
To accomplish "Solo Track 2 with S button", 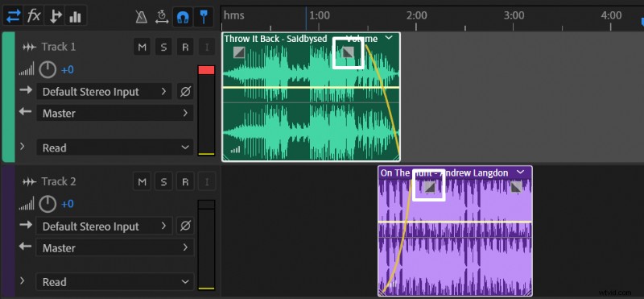I will point(163,182).
